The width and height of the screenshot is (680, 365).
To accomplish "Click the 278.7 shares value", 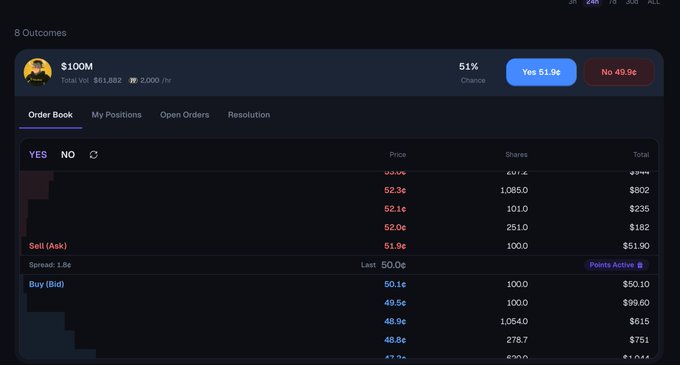I will click(517, 340).
